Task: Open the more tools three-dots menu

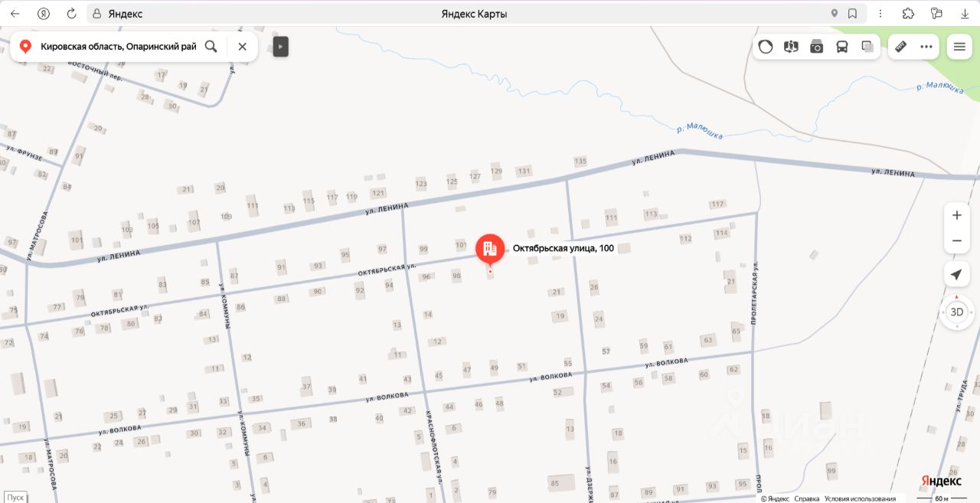Action: pos(926,47)
